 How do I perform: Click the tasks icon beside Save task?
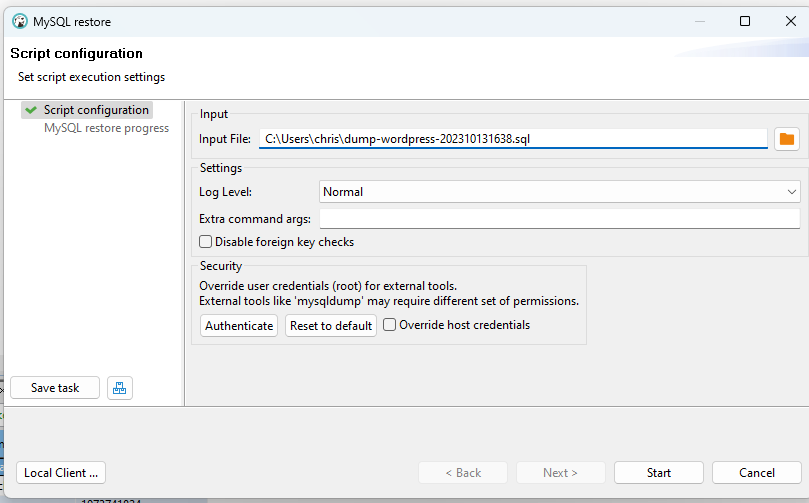coord(119,388)
